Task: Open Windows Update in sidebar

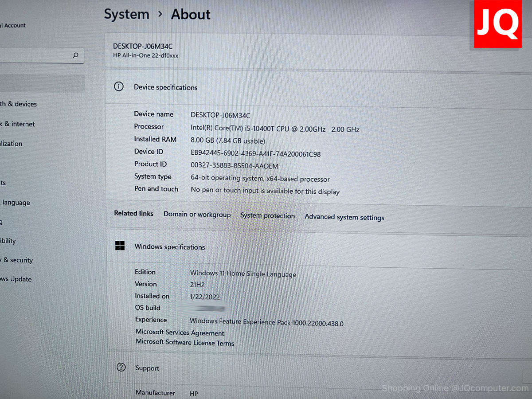Action: point(16,279)
